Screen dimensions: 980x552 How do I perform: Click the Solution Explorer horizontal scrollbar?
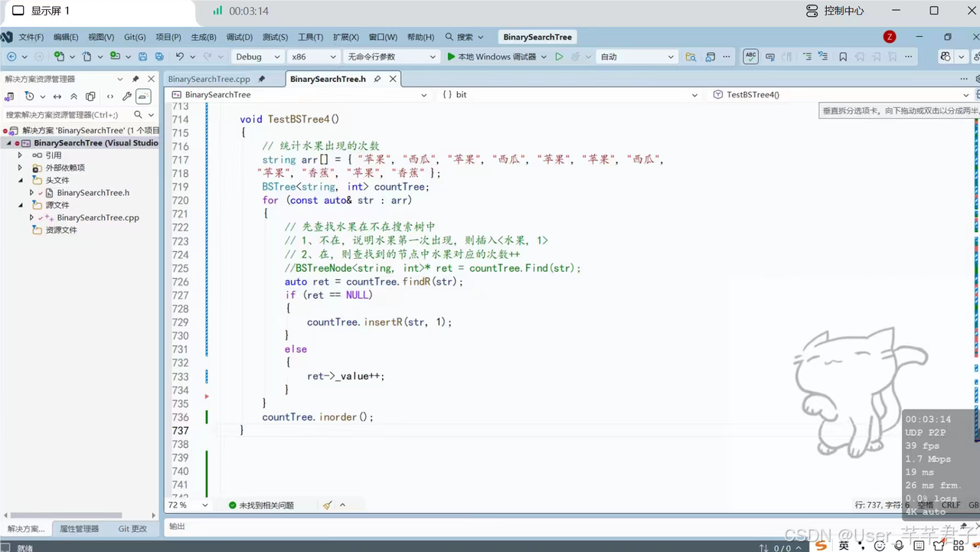point(64,515)
